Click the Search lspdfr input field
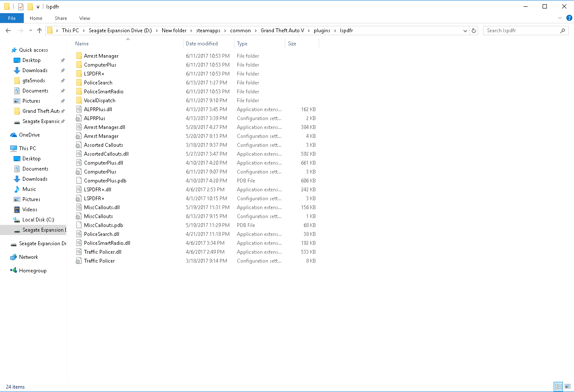Viewport: 574px width, 392px height. tap(522, 31)
